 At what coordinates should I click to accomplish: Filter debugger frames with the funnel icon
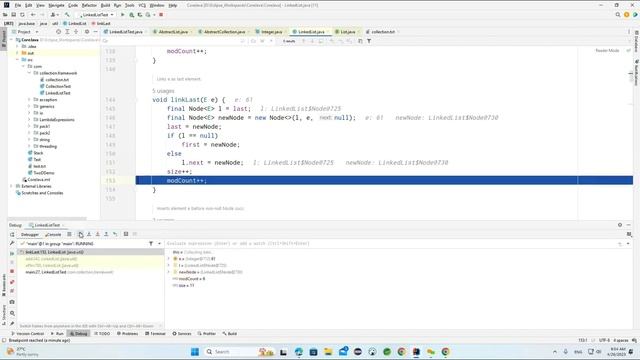coord(151,243)
